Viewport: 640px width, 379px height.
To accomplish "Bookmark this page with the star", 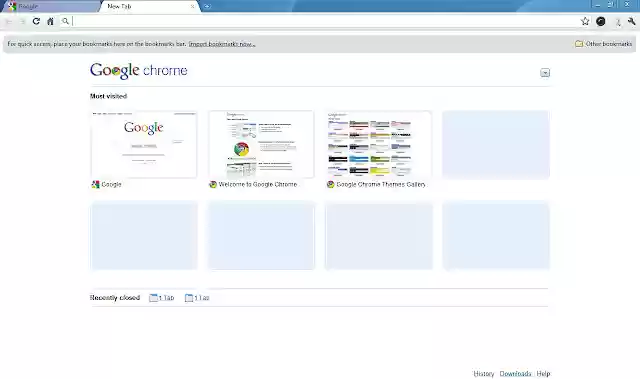I will [585, 21].
